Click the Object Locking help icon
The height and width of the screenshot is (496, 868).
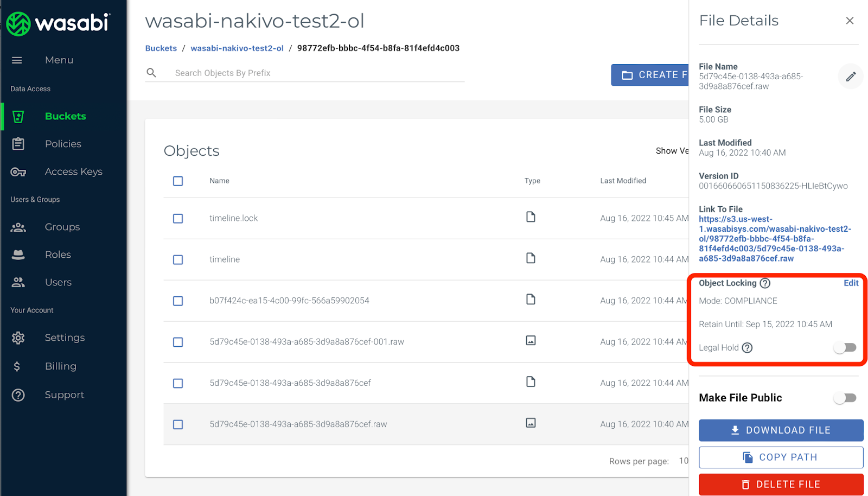coord(765,283)
